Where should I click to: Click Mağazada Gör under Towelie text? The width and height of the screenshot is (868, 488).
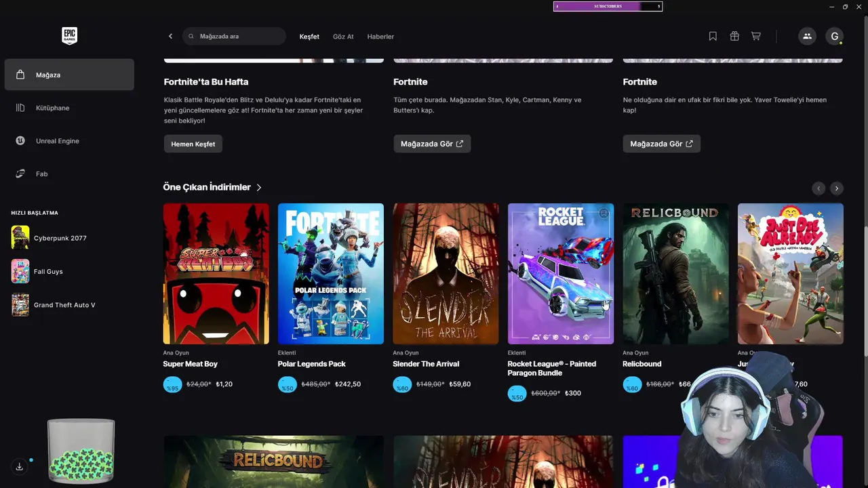click(x=661, y=144)
